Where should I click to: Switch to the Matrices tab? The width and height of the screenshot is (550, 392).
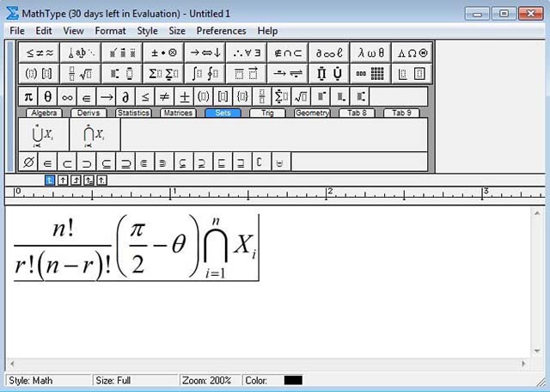pos(177,113)
